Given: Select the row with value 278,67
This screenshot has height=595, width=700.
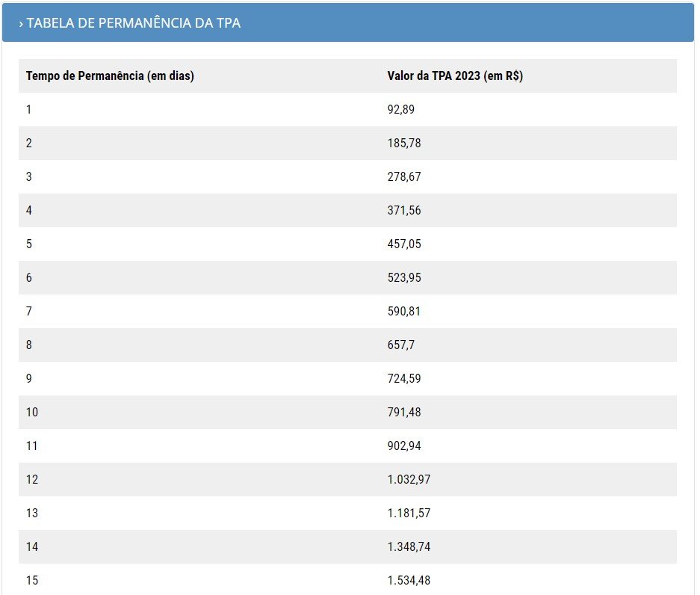Looking at the screenshot, I should [347, 176].
